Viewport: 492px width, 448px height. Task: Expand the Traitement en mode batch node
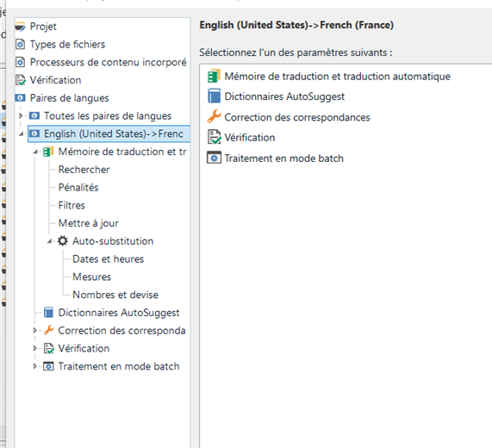pyautogui.click(x=35, y=366)
